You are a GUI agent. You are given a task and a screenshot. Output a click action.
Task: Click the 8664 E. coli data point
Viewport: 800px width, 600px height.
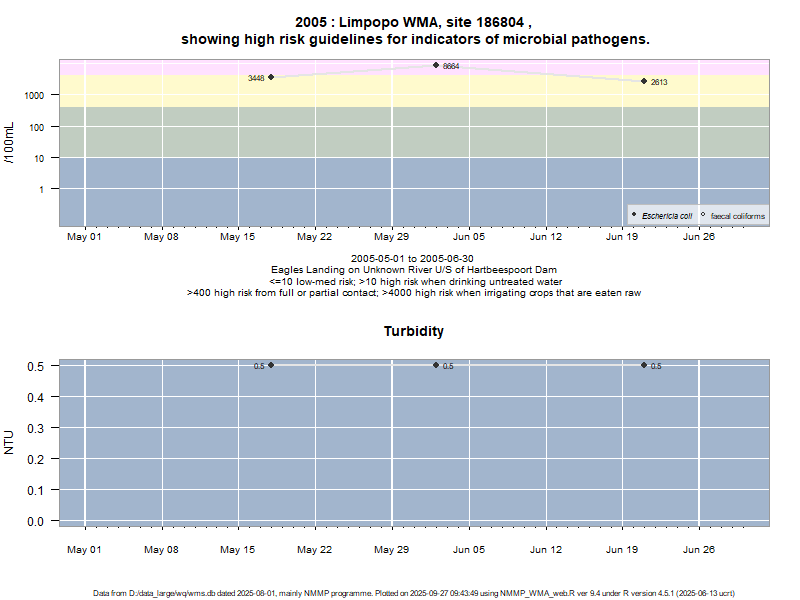[436, 65]
